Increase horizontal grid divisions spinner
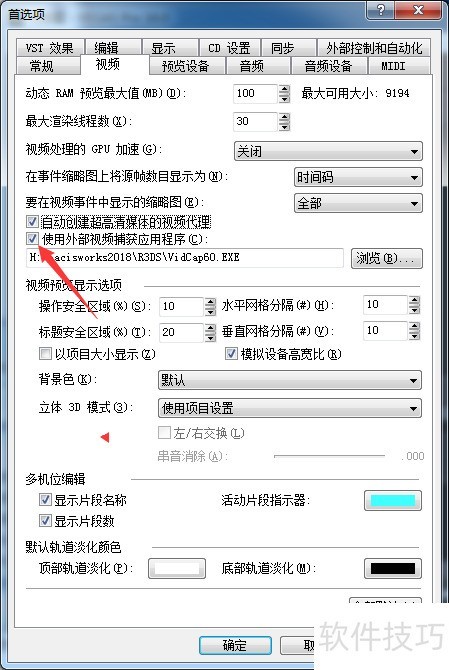 coord(414,300)
